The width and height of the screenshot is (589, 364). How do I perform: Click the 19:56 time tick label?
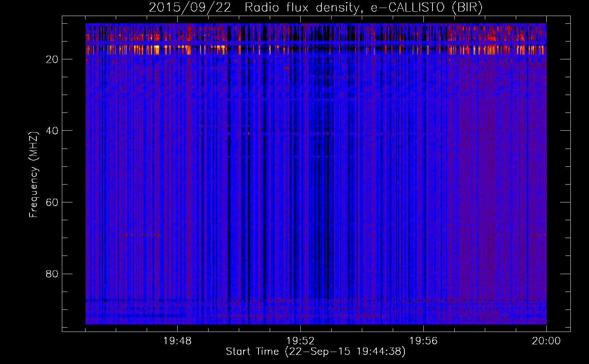coord(424,341)
